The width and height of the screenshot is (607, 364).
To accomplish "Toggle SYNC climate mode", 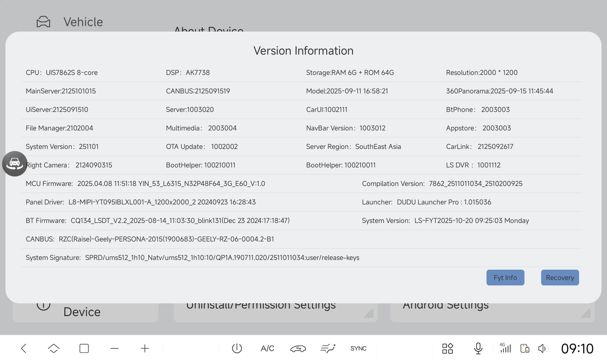I will [x=358, y=348].
